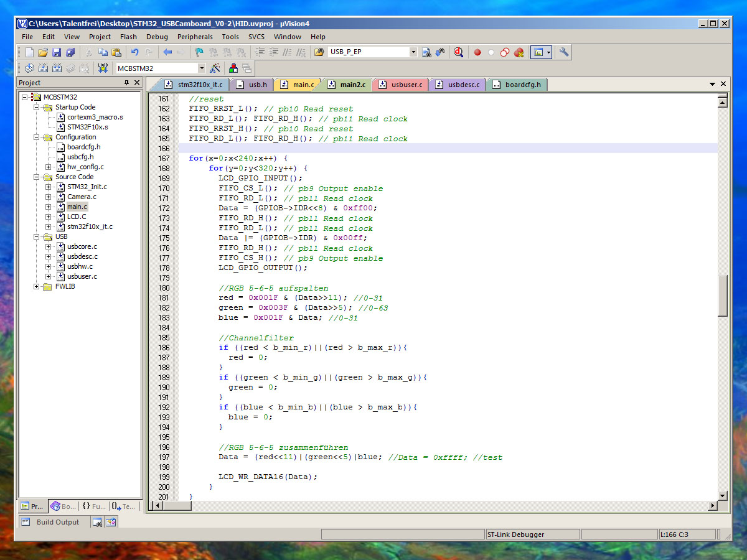Click the Configuration wrench icon
747x560 pixels.
(564, 53)
